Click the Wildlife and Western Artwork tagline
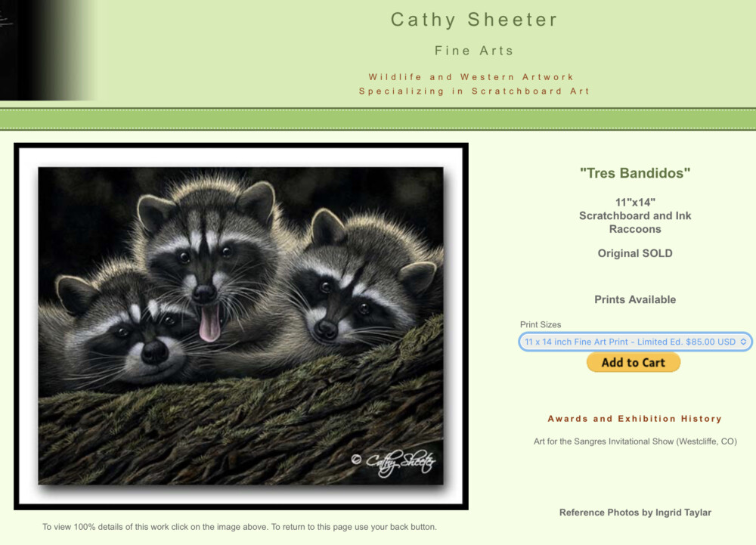The image size is (756, 545). click(x=471, y=77)
